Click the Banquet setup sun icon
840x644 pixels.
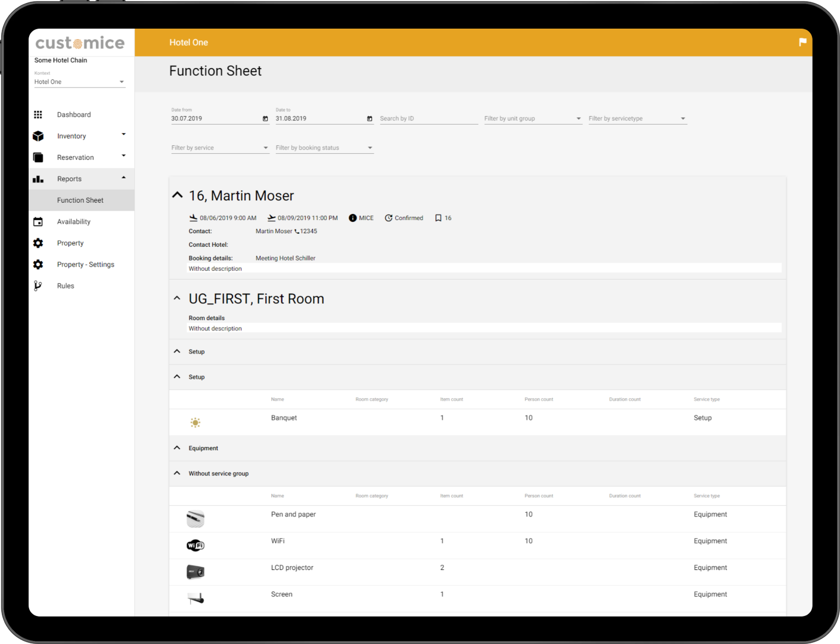196,422
